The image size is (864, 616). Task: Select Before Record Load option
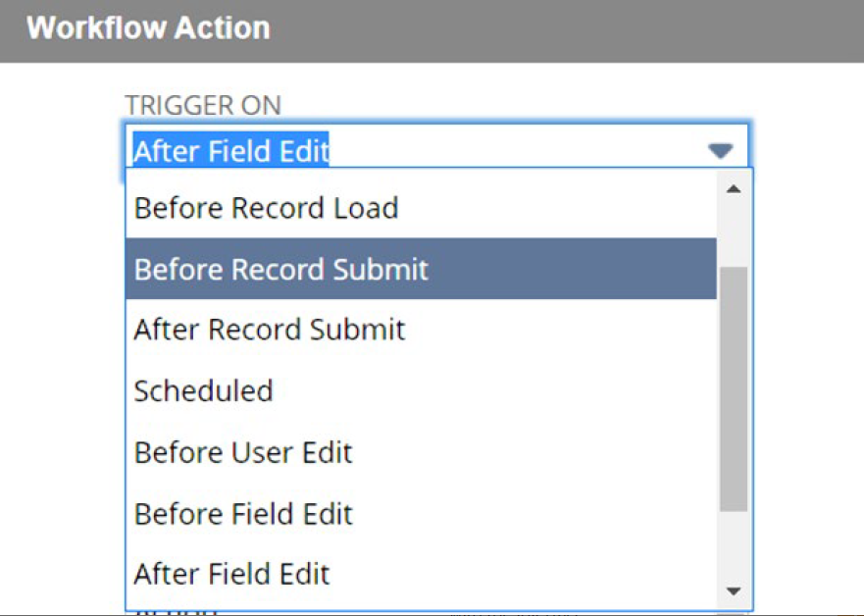(266, 208)
